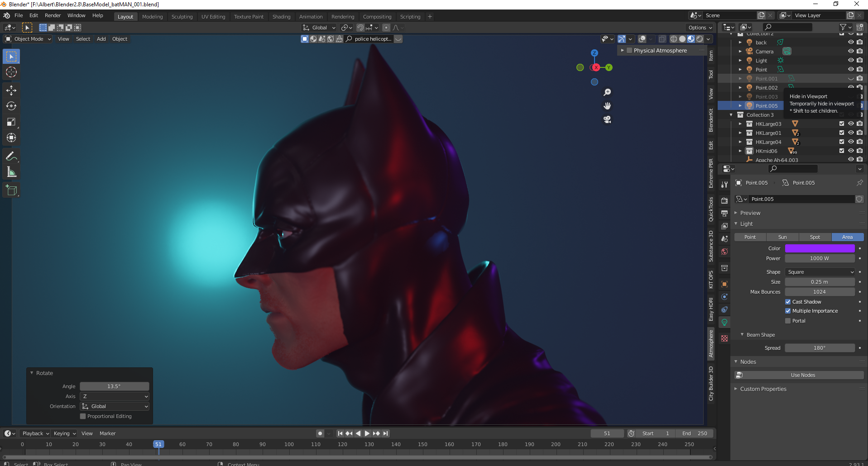Screen dimensions: 868x466
Task: Set light type to Sun
Action: (x=782, y=237)
